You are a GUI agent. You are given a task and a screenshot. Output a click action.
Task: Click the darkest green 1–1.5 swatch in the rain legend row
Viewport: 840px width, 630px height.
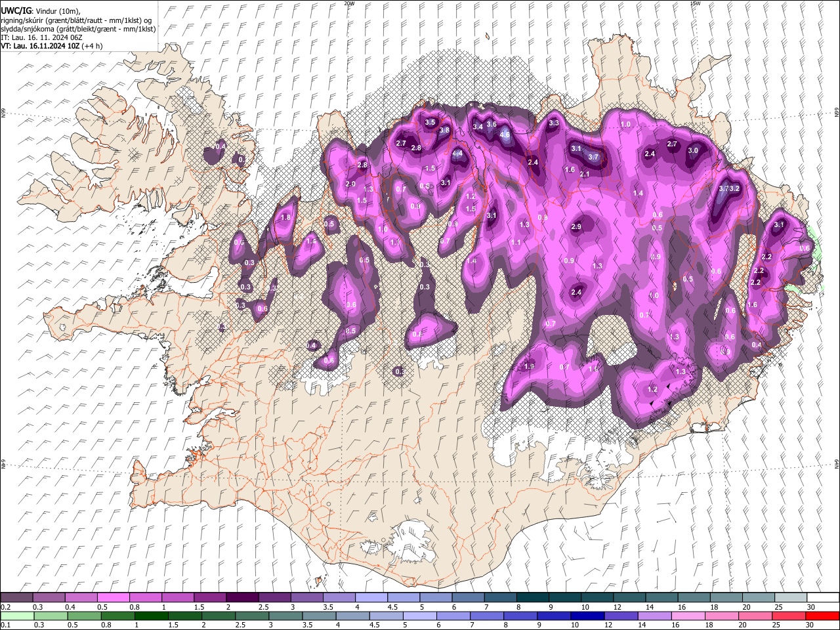151,616
